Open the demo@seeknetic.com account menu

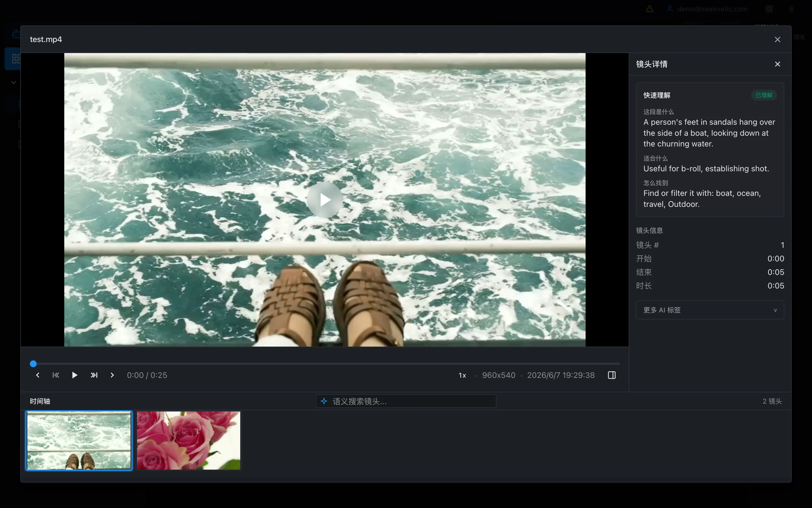pos(707,9)
